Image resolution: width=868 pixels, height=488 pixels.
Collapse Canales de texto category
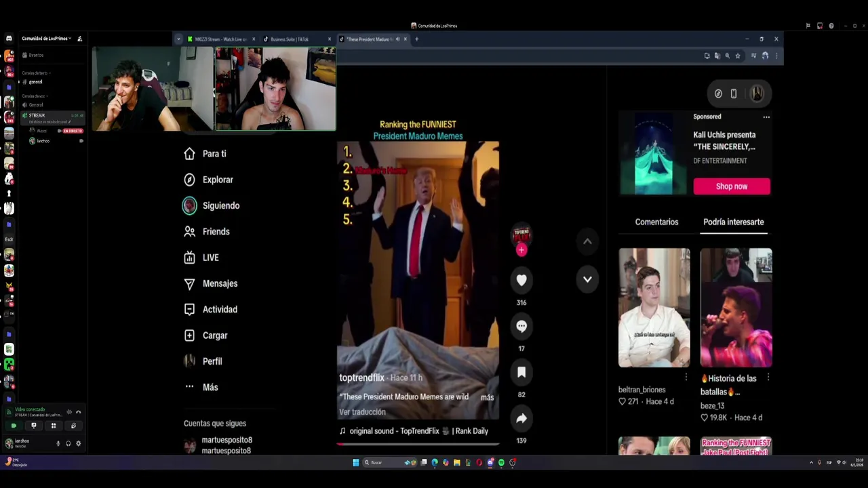click(x=36, y=73)
